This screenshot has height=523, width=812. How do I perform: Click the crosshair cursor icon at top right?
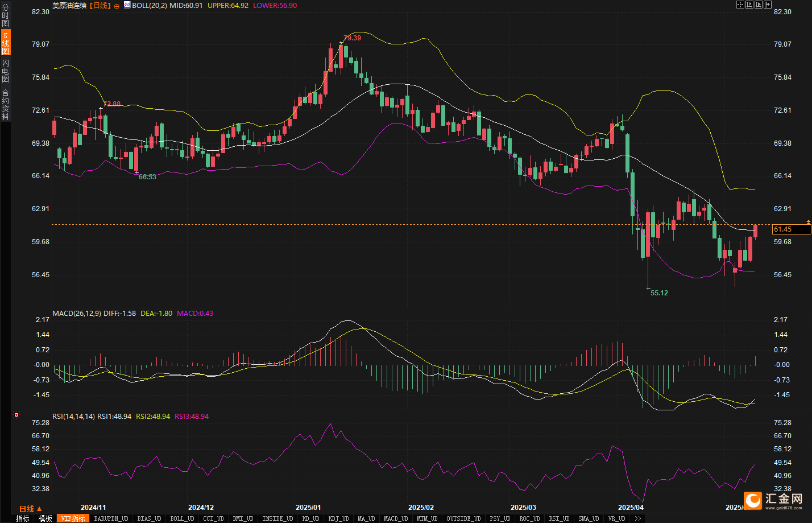(x=740, y=5)
